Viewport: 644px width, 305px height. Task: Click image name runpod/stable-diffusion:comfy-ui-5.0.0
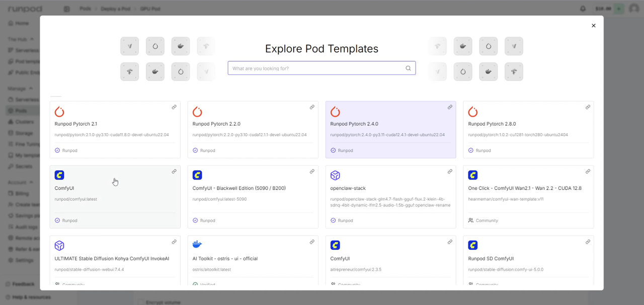[506, 269]
